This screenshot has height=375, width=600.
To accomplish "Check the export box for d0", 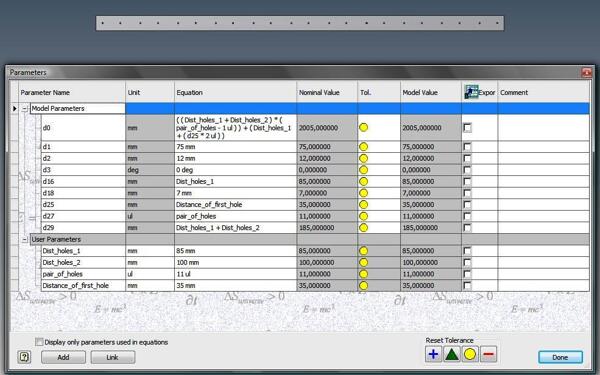I will click(467, 127).
